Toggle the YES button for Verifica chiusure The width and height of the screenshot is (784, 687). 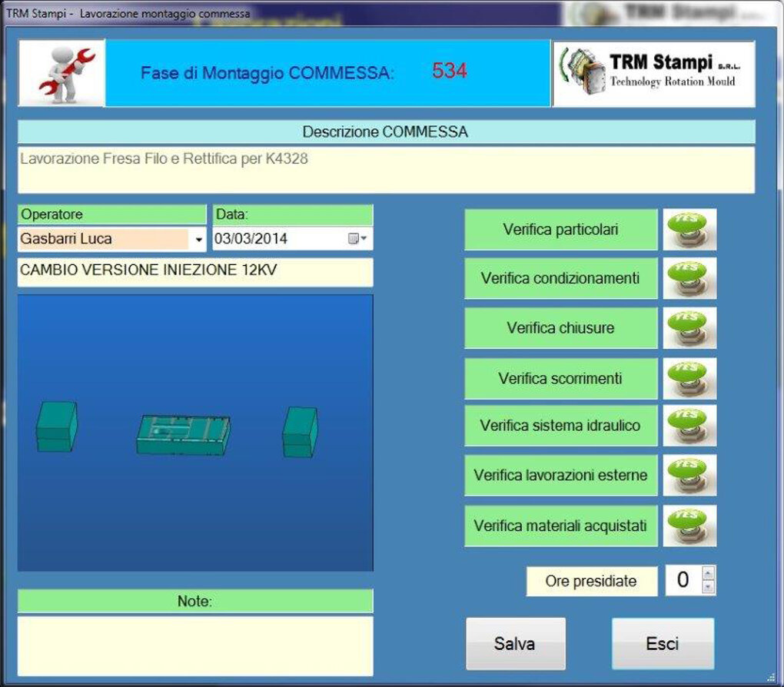(x=689, y=327)
